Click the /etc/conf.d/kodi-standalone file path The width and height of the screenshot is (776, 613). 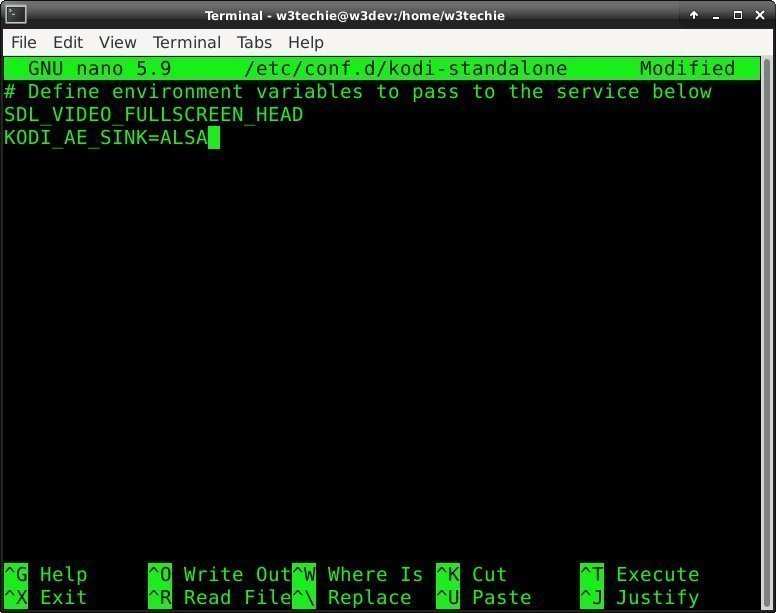406,68
